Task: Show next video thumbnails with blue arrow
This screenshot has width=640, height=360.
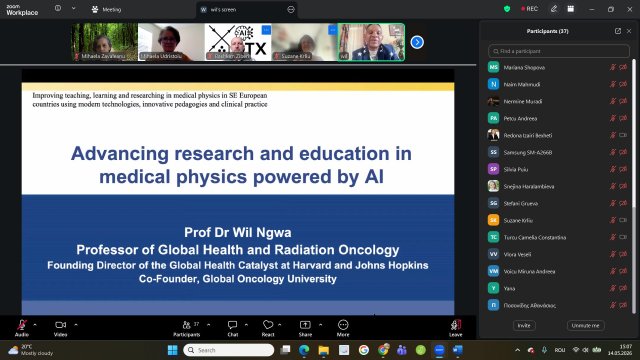Action: click(417, 42)
